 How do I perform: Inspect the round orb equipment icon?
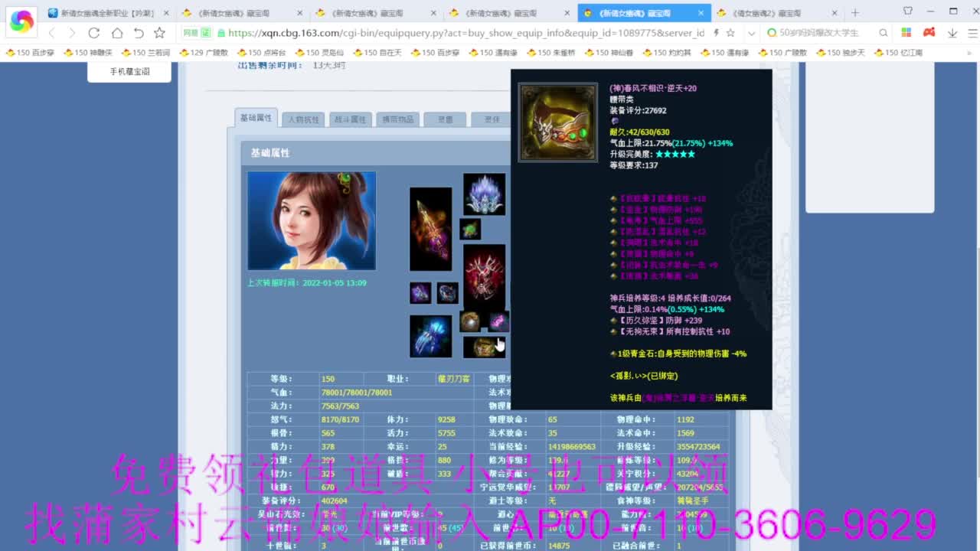tap(469, 321)
